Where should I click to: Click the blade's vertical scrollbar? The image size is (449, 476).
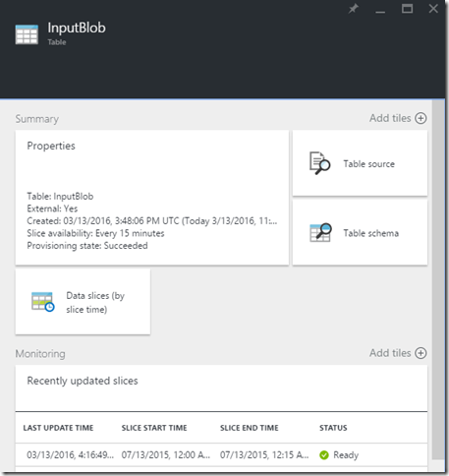[436, 278]
